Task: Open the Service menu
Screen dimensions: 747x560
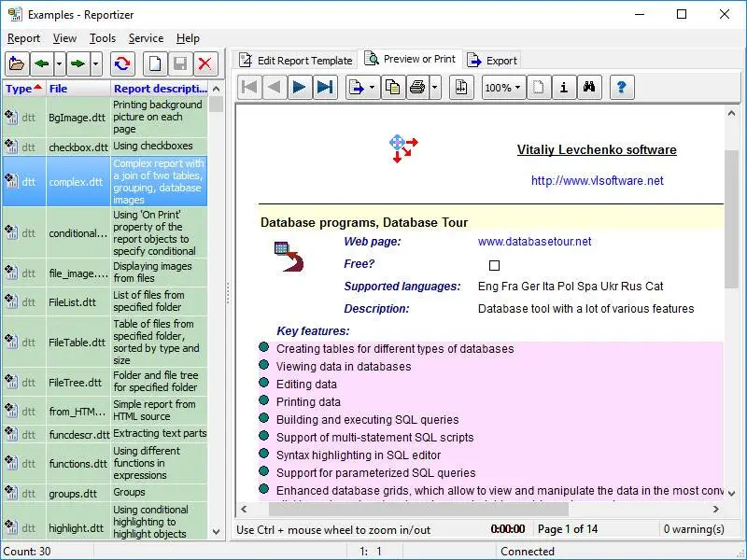Action: point(146,38)
